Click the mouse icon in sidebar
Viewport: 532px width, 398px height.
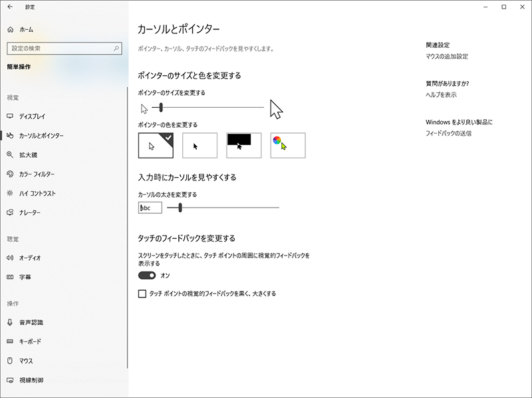pyautogui.click(x=10, y=361)
